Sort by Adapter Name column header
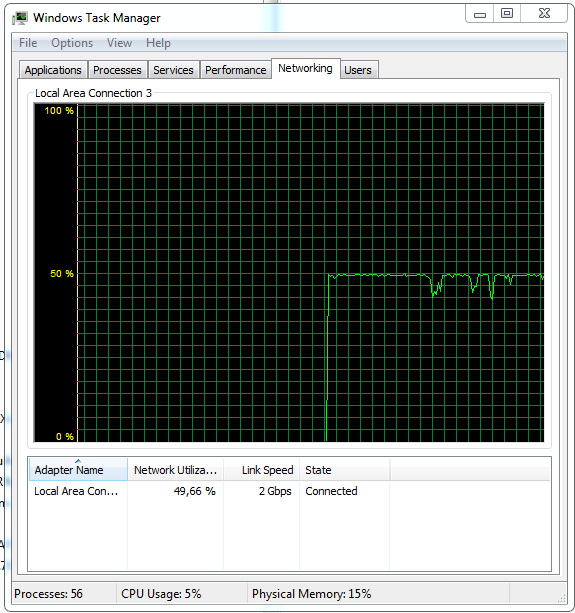The width and height of the screenshot is (575, 613). (x=78, y=470)
